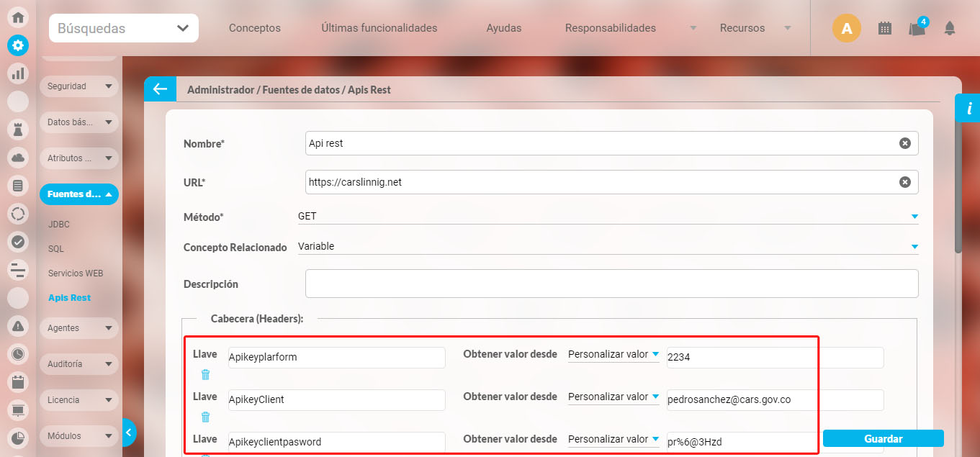
Task: Open the blue info panel tab
Action: pyautogui.click(x=968, y=109)
